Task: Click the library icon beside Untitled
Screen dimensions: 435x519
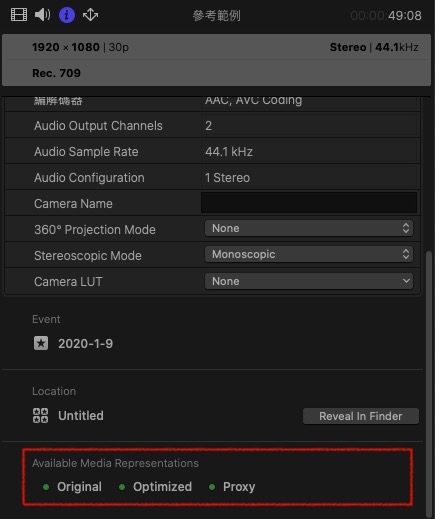Action: (41, 416)
